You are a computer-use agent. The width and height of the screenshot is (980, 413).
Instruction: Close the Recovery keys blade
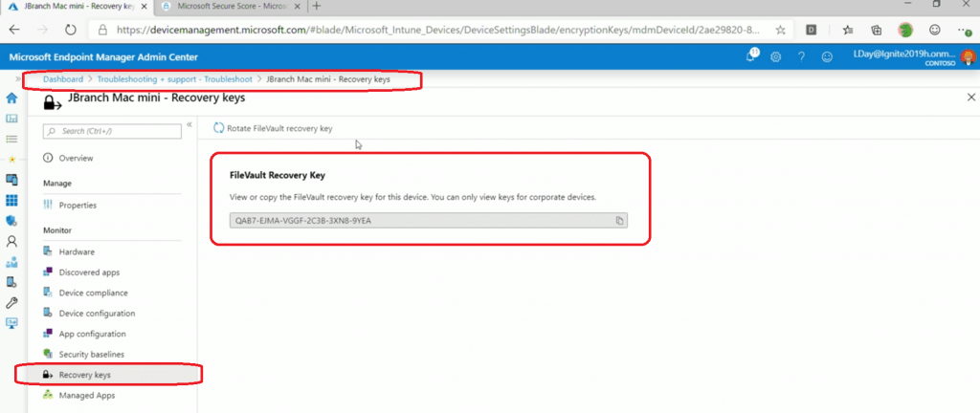click(971, 98)
